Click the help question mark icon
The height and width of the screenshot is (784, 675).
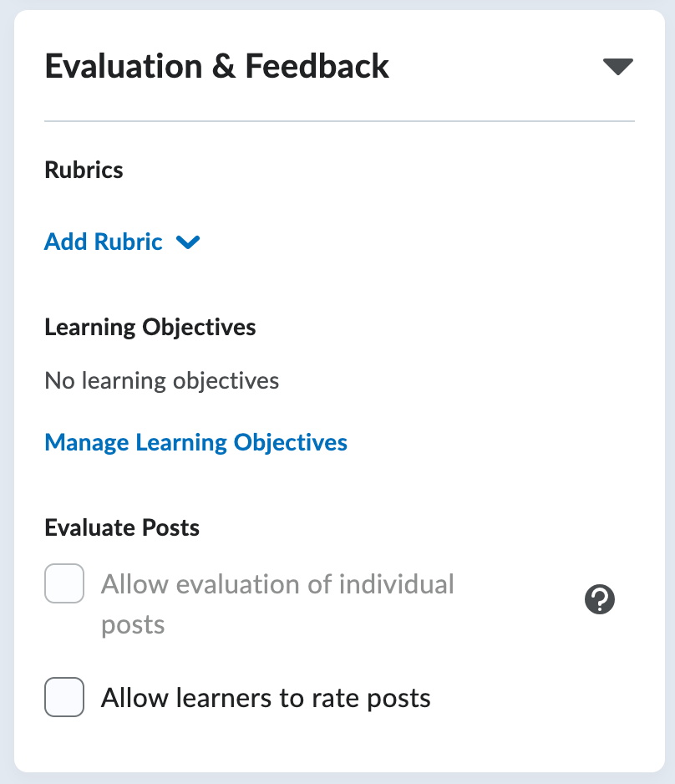coord(600,599)
